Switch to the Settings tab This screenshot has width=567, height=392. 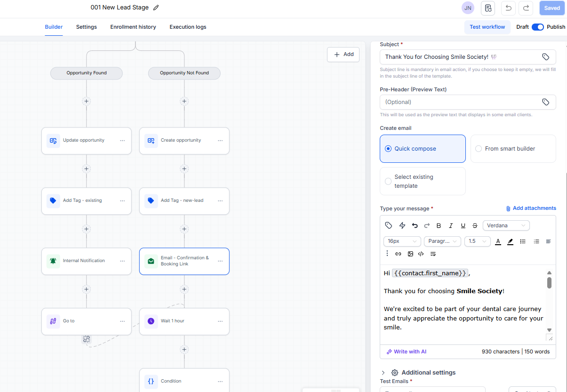(x=87, y=27)
